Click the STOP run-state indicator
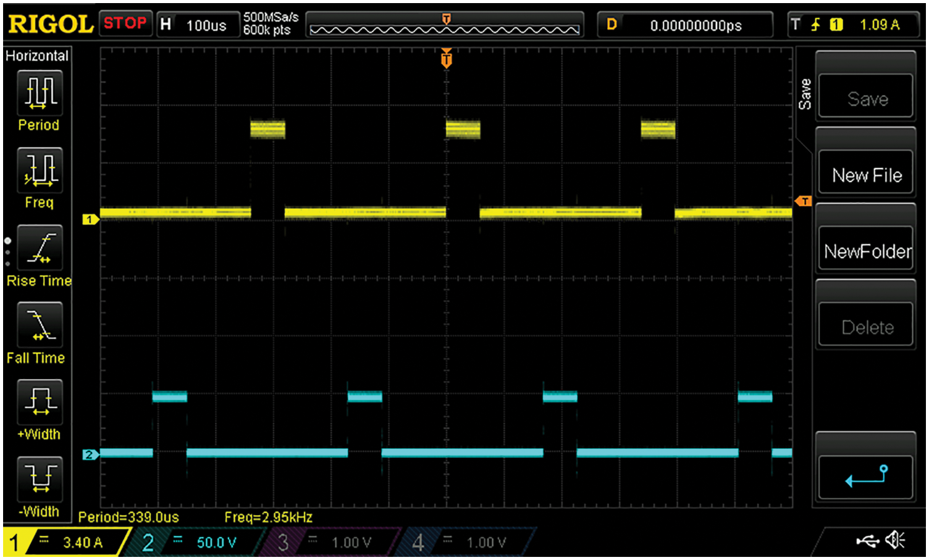 (x=125, y=24)
